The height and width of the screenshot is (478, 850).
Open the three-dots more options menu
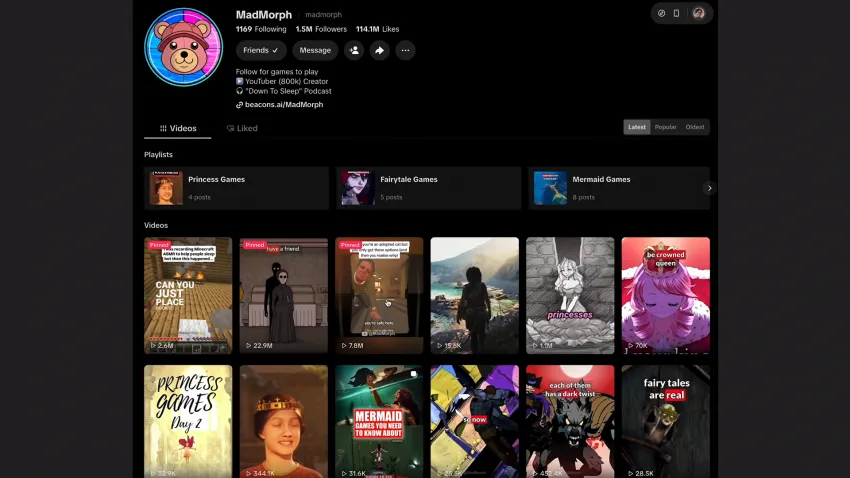pyautogui.click(x=405, y=50)
